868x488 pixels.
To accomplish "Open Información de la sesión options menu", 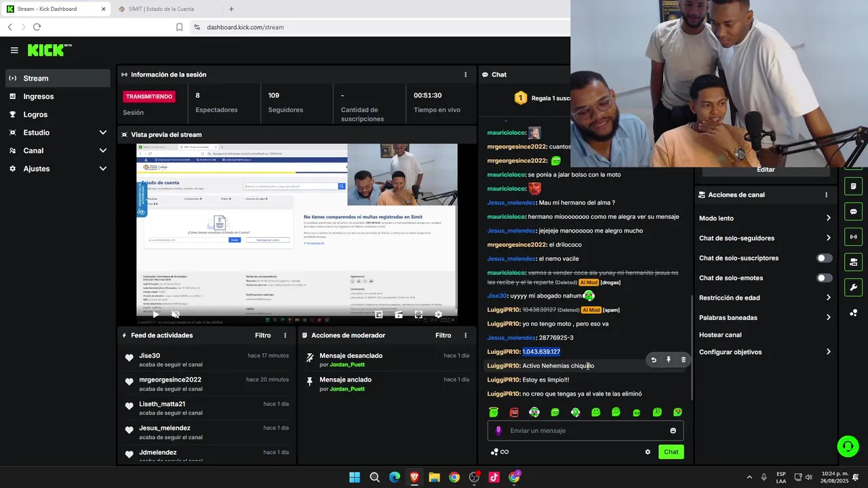I will (x=465, y=75).
